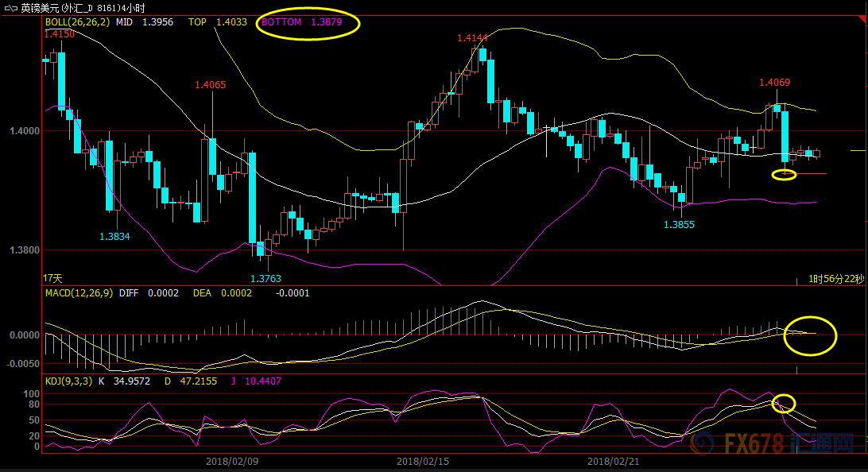Click the circled BOTTOM 1.3879 value
The image size is (868, 472).
coord(309,23)
